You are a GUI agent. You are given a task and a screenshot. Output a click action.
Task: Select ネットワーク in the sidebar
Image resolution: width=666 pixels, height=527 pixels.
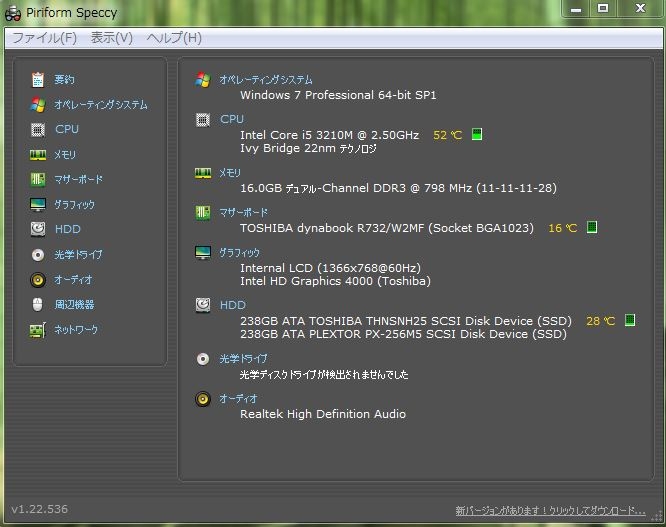tap(76, 330)
